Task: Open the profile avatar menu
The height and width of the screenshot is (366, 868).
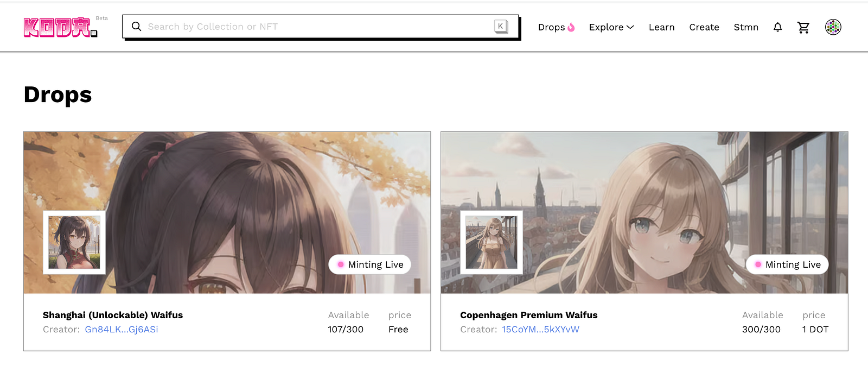Action: pos(833,27)
